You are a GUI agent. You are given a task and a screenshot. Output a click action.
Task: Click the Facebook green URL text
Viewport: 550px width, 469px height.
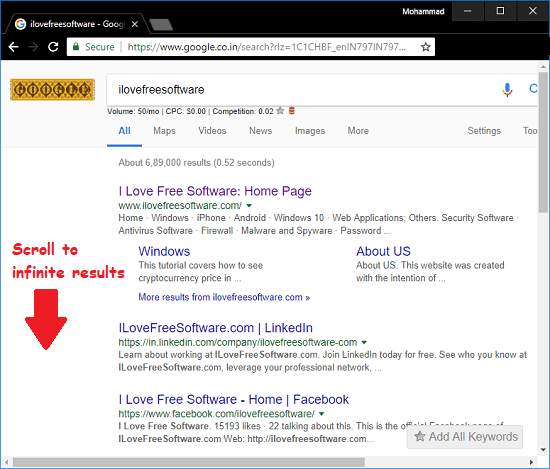(216, 414)
